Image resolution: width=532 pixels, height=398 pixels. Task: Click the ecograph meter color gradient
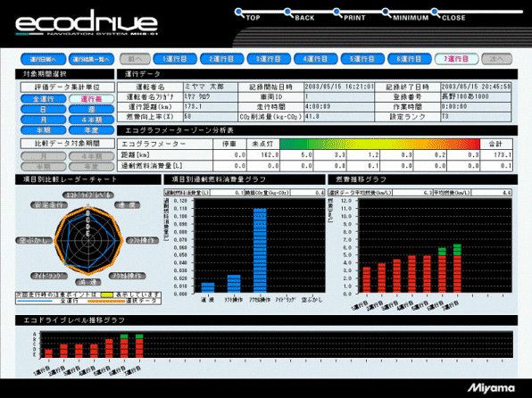(380, 144)
